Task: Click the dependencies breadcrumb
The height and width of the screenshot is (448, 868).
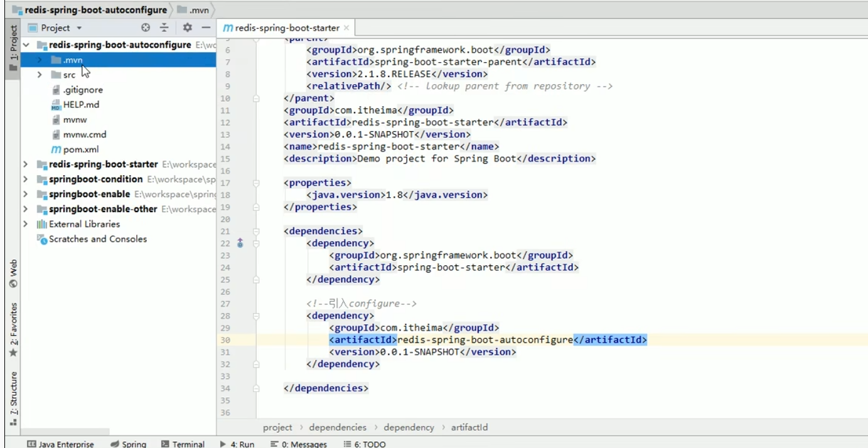Action: pos(338,427)
